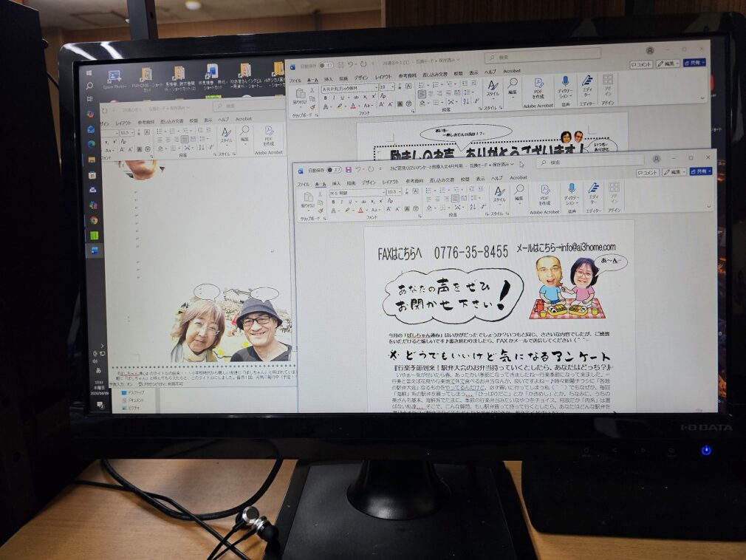Click the Comments (コメント) button in front window
Image resolution: width=746 pixels, height=560 pixels.
(647, 172)
